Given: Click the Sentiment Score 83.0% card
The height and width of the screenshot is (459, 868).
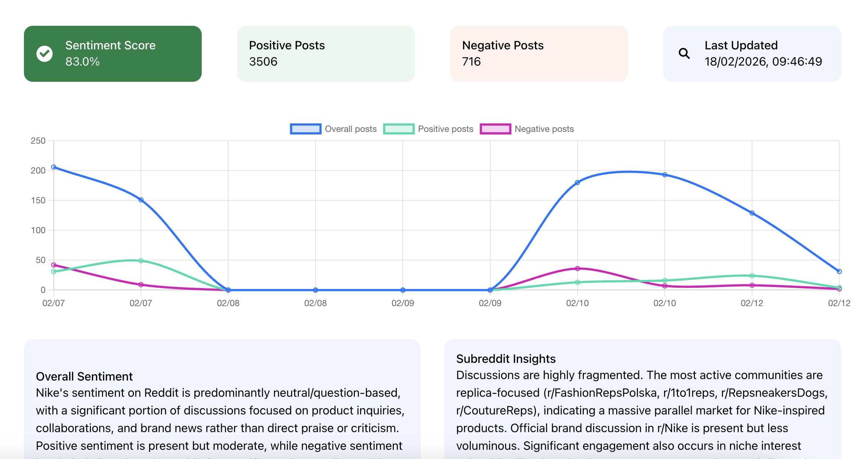Looking at the screenshot, I should click(x=113, y=54).
